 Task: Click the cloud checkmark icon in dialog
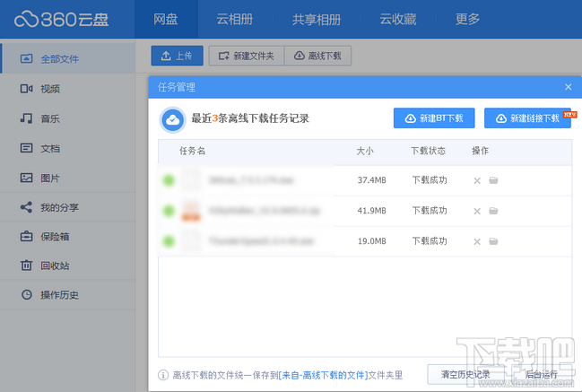click(172, 119)
